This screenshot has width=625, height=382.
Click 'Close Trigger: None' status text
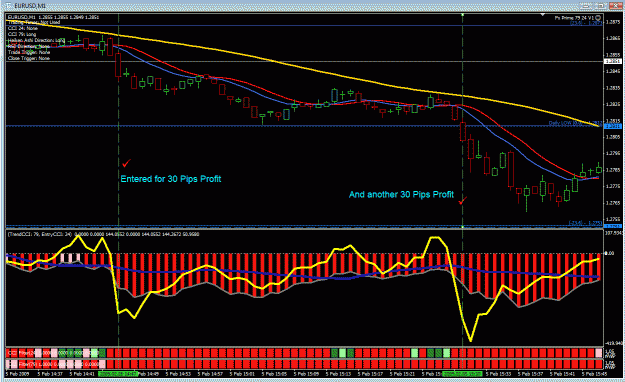(29, 58)
